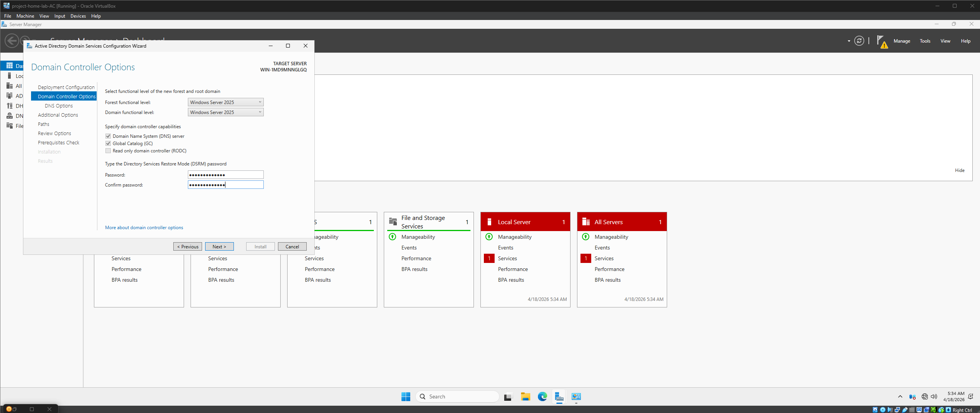This screenshot has height=413, width=980.
Task: Open File Explorer from the taskbar
Action: click(x=525, y=396)
